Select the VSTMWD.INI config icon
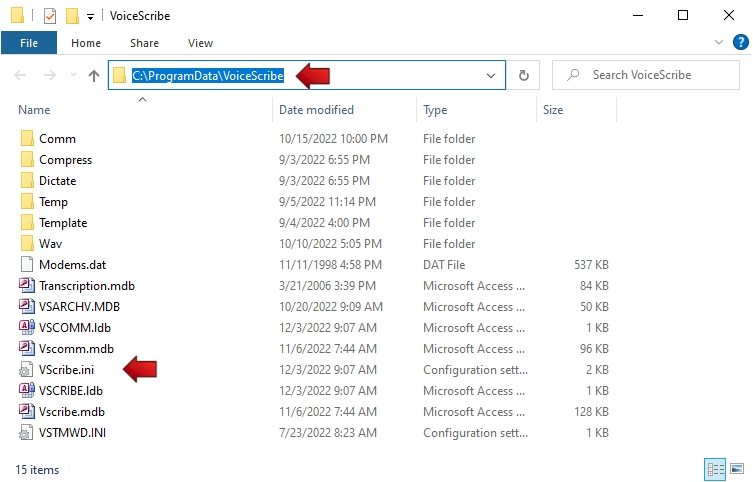 pyautogui.click(x=26, y=433)
